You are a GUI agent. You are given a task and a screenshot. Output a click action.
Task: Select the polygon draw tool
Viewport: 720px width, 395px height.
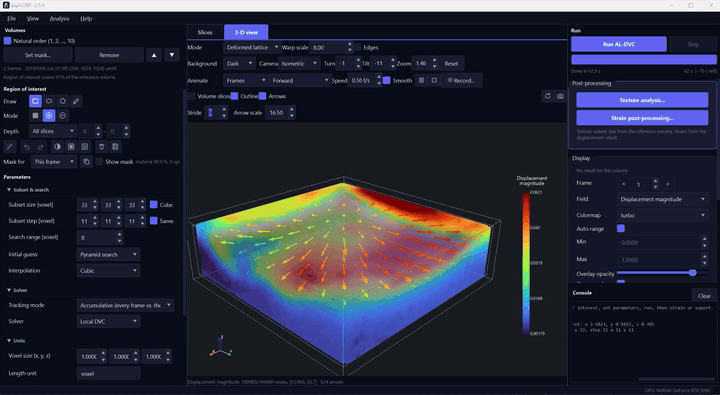coord(63,101)
